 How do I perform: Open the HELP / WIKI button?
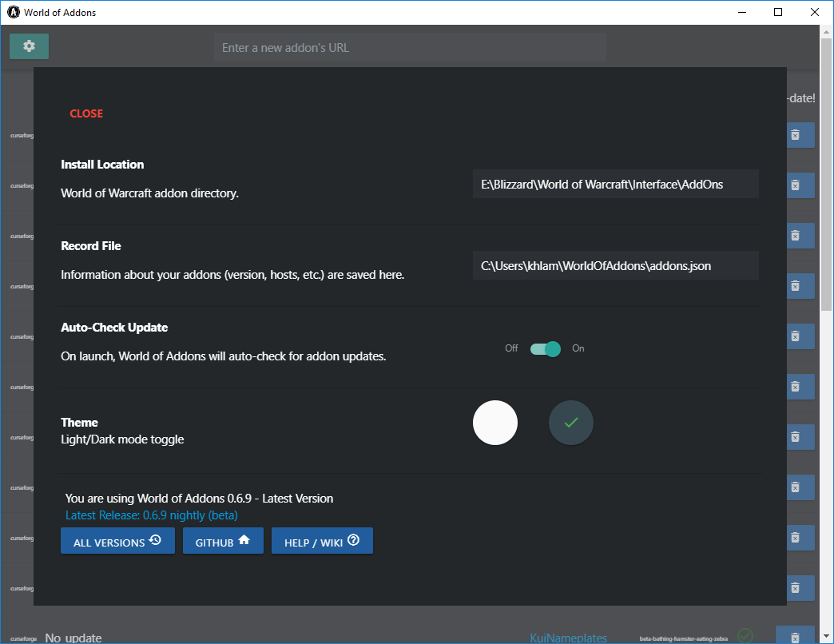click(x=322, y=541)
